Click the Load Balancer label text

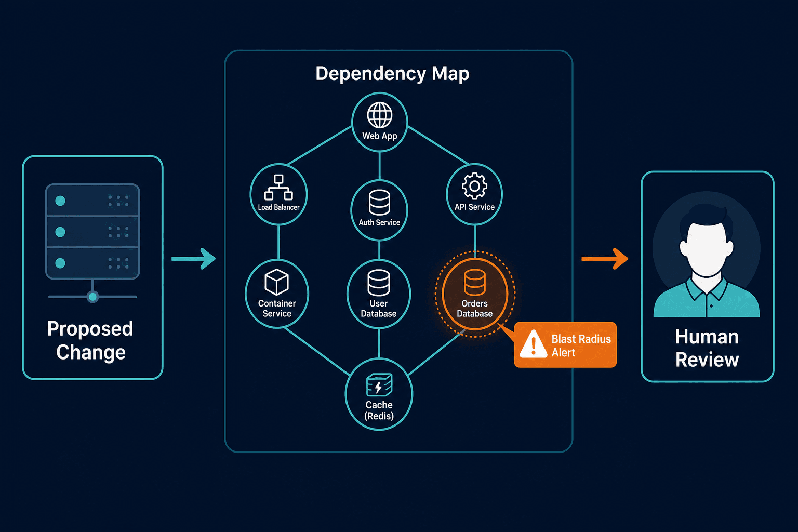(x=278, y=207)
